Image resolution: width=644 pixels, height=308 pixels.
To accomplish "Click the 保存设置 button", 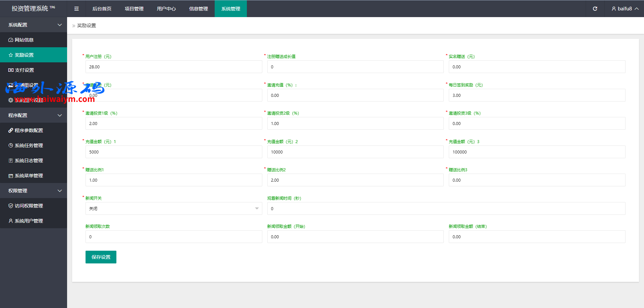I will [101, 257].
